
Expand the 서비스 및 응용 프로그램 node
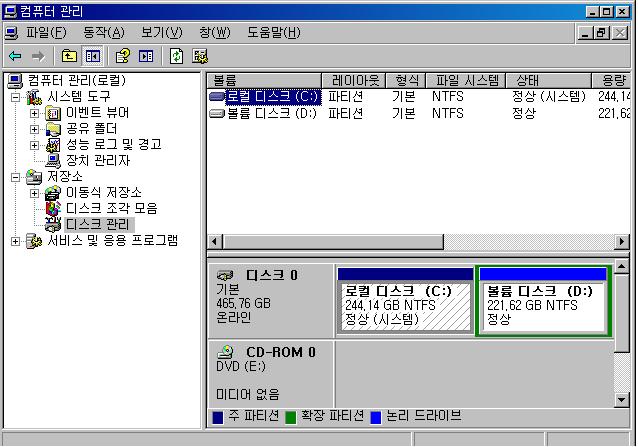tap(15, 241)
